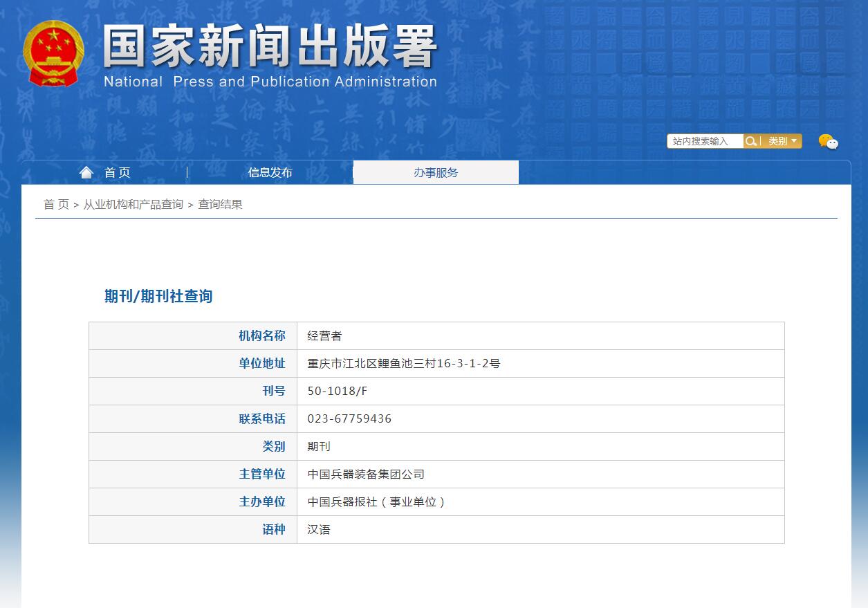Open the 类别 category dropdown
This screenshot has width=868, height=608.
coord(780,141)
